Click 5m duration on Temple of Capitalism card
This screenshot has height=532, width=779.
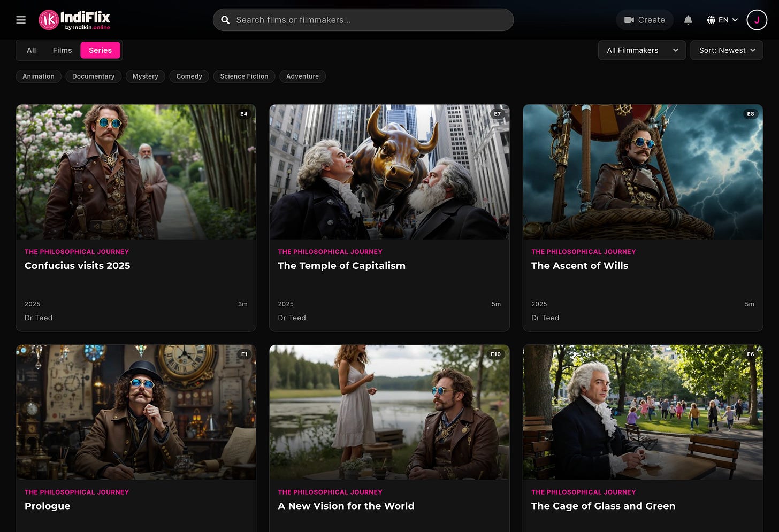pos(496,304)
